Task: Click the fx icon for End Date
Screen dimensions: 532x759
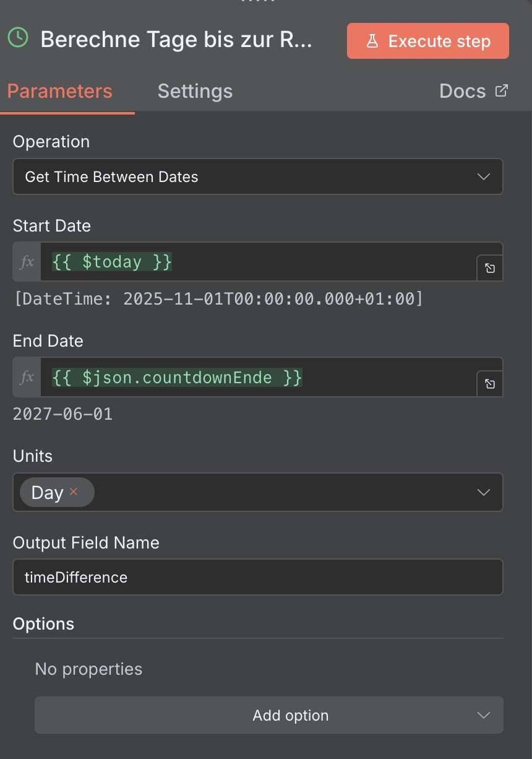Action: (x=27, y=377)
